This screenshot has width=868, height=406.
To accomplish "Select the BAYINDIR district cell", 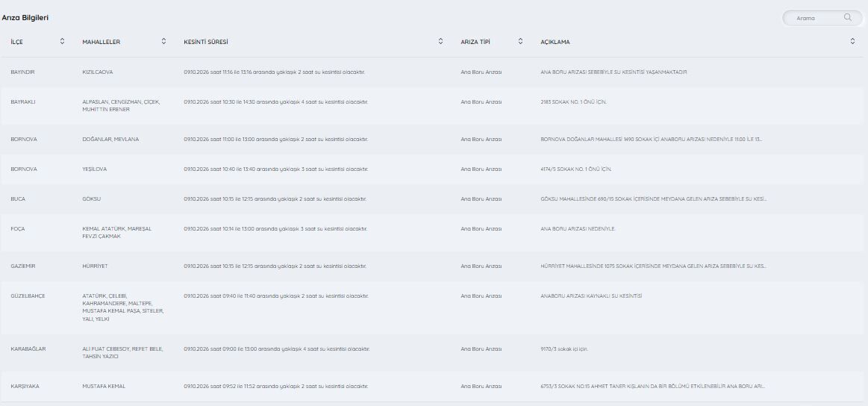I will tap(22, 72).
